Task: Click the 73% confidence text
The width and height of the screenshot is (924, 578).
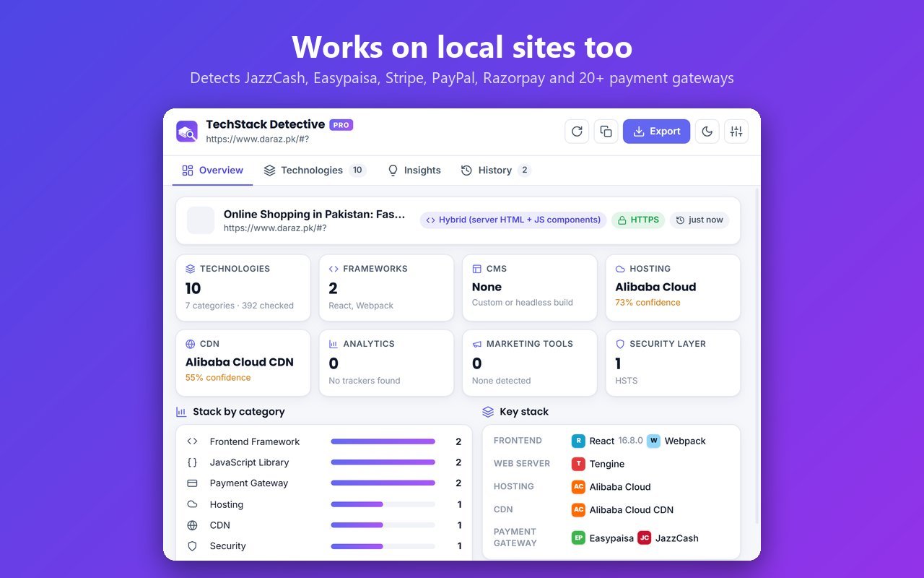Action: pyautogui.click(x=648, y=303)
